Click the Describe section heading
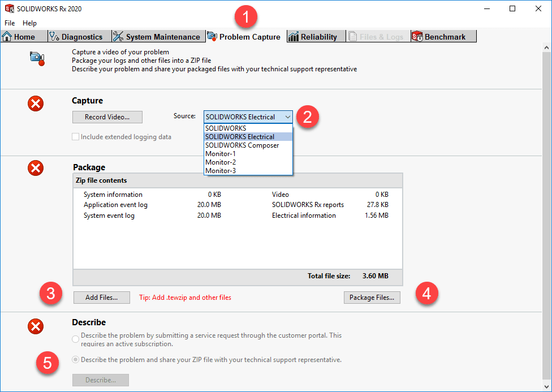 tap(89, 322)
